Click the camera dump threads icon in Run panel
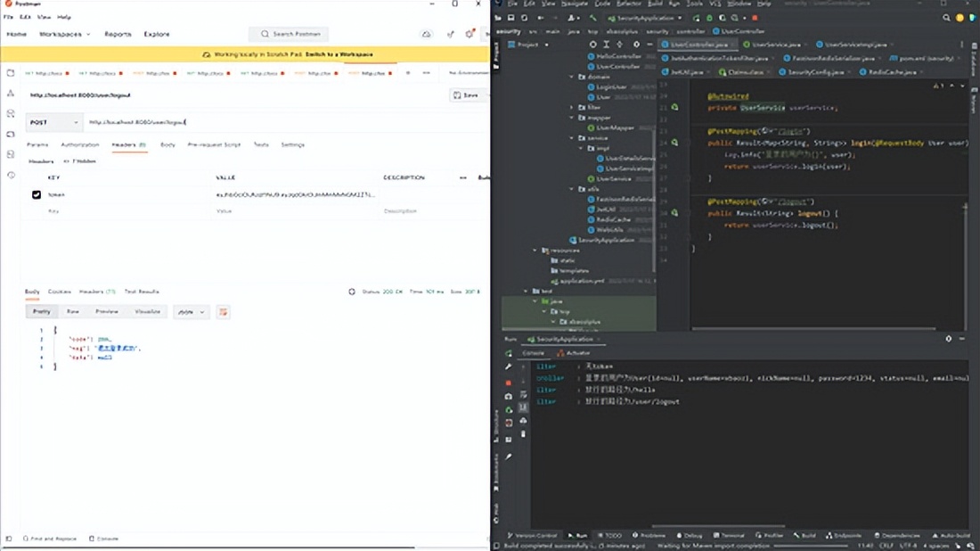Viewport: 980px width, 551px height. (x=508, y=396)
